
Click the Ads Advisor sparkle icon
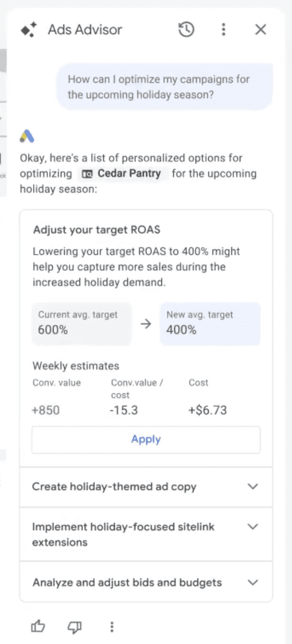pos(29,30)
